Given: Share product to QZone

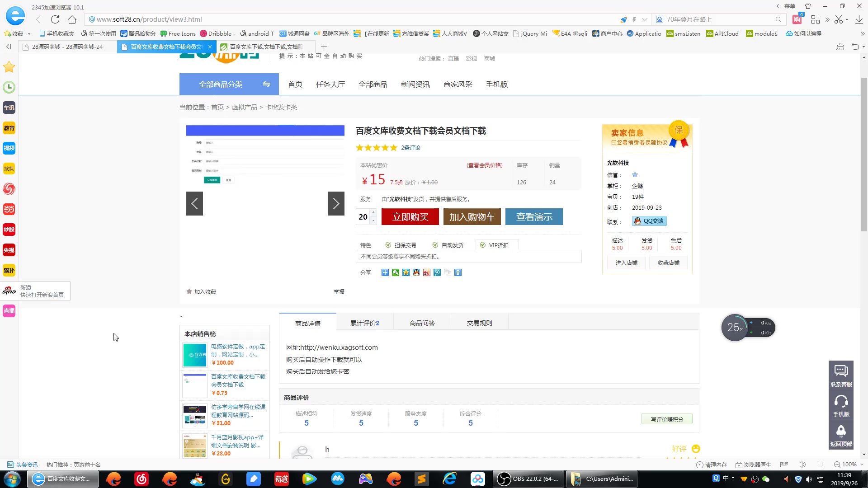Looking at the screenshot, I should (406, 272).
